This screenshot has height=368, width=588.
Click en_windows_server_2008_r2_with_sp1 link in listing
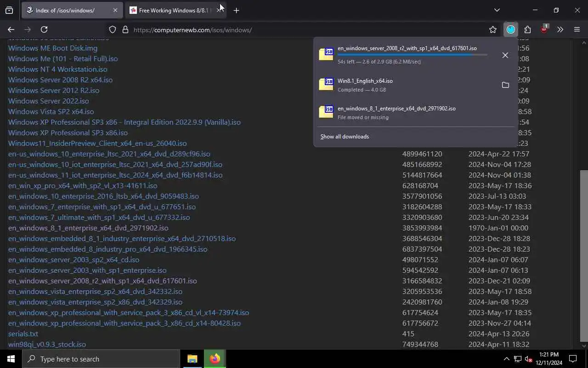[102, 281]
